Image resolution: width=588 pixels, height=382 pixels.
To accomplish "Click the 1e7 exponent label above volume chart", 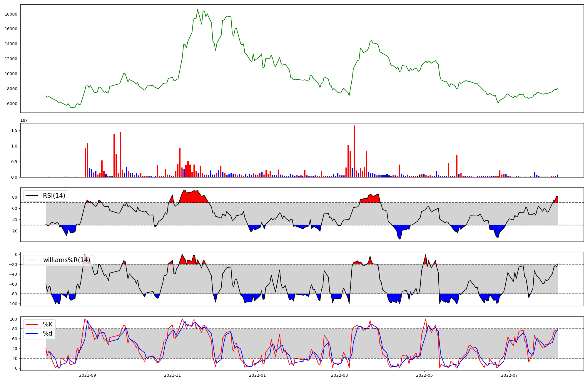I will click(24, 120).
